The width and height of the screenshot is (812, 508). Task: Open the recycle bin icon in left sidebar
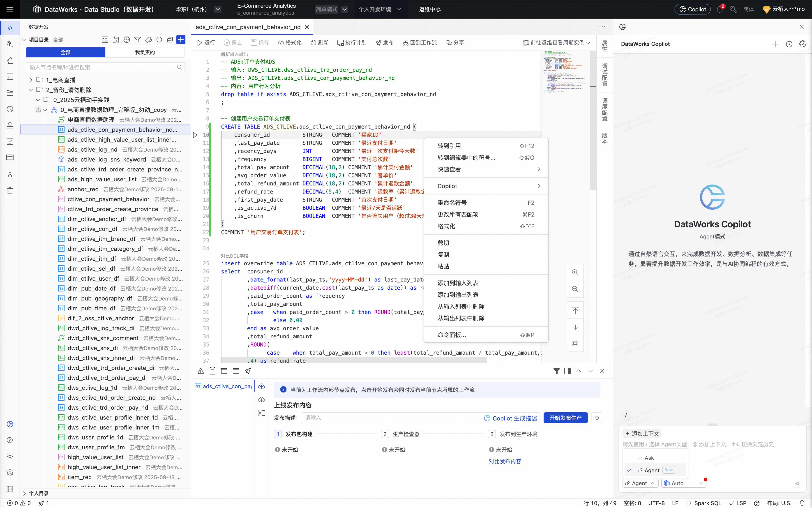click(x=10, y=190)
